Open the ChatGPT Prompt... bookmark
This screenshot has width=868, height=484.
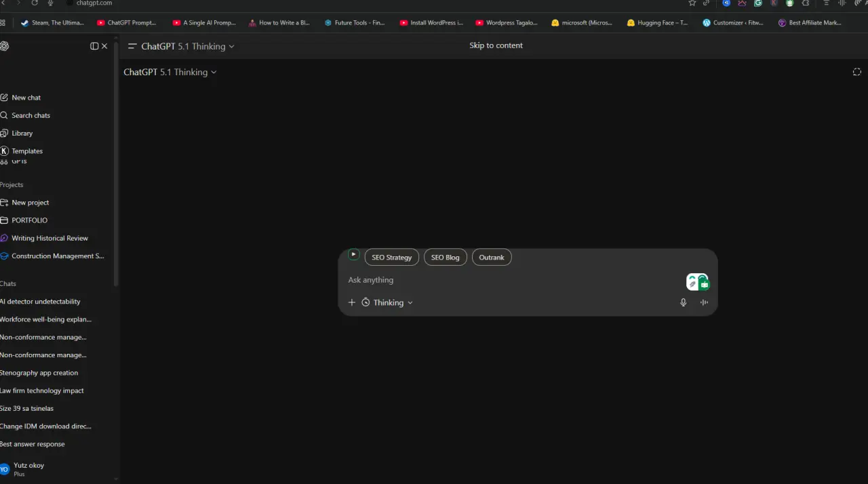click(x=126, y=22)
